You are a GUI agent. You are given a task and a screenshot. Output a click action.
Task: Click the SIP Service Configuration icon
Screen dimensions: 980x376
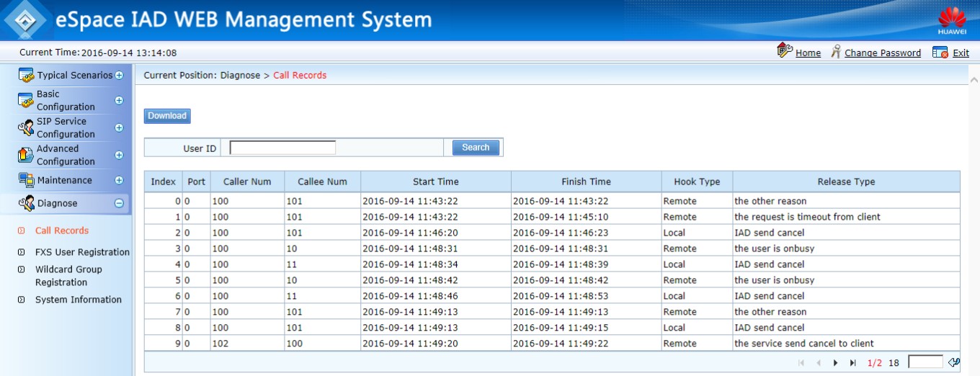pos(26,127)
